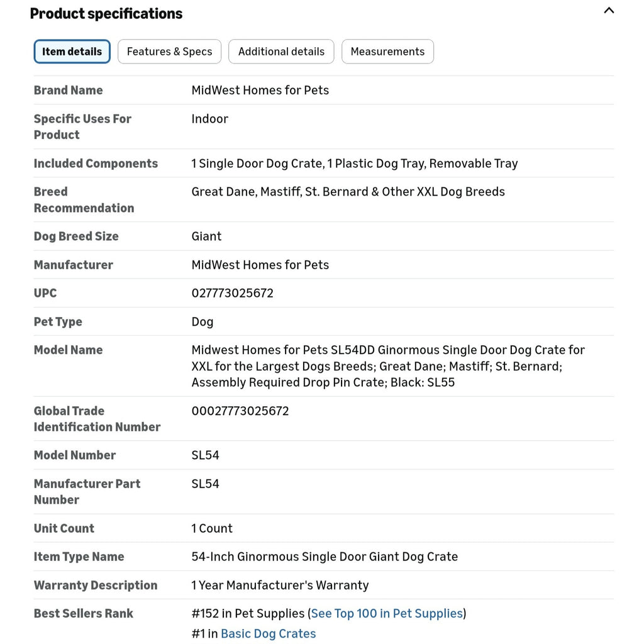The image size is (644, 644).
Task: Click the Dog Breed Size value Giant
Action: (x=206, y=236)
